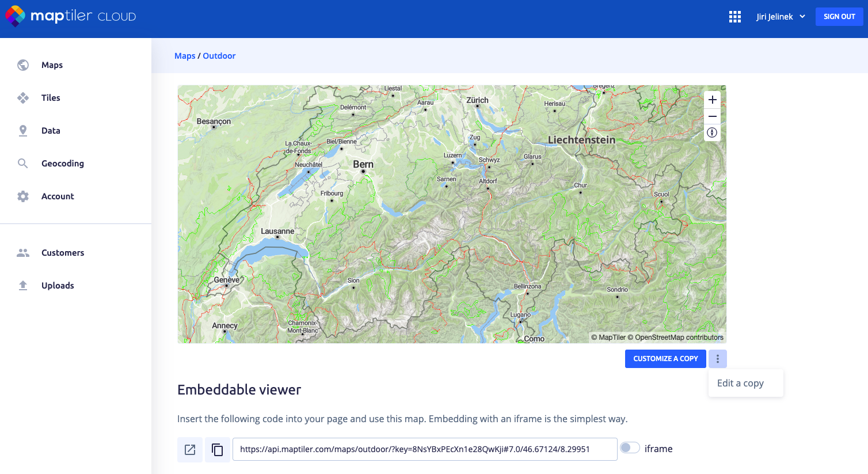Toggle the three-dot more options menu
The height and width of the screenshot is (474, 868).
(x=717, y=359)
